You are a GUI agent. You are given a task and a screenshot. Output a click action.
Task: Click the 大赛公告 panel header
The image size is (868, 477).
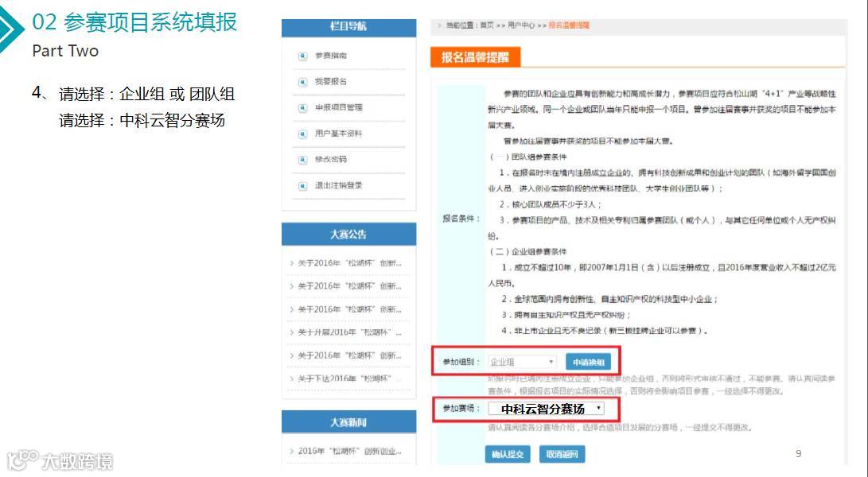coord(348,234)
